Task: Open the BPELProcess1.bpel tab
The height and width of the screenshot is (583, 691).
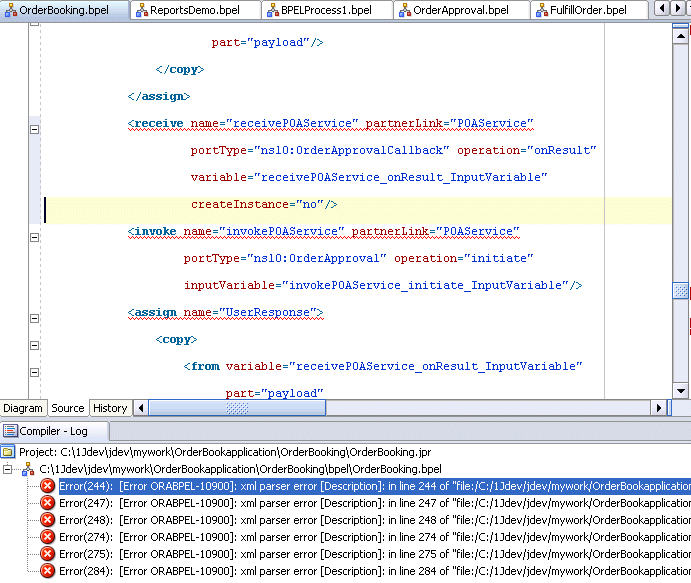Action: click(327, 10)
